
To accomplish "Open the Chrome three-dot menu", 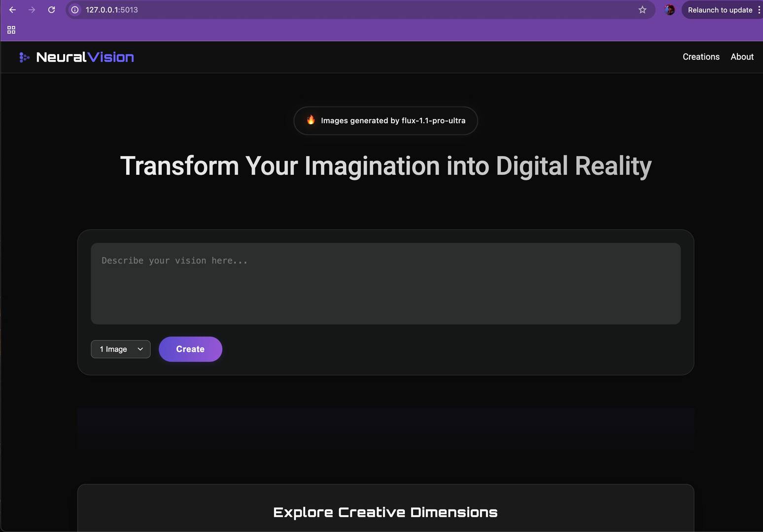I will 759,10.
